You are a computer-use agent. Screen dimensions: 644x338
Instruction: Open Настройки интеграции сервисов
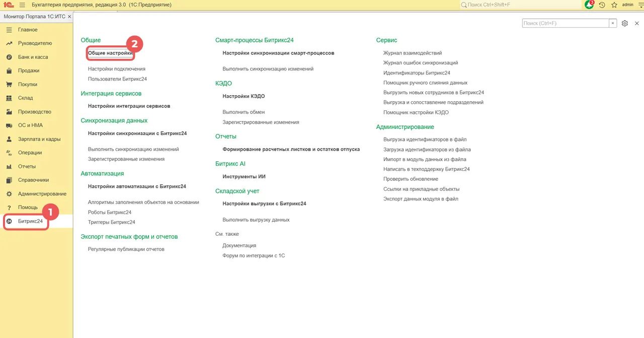pos(129,106)
